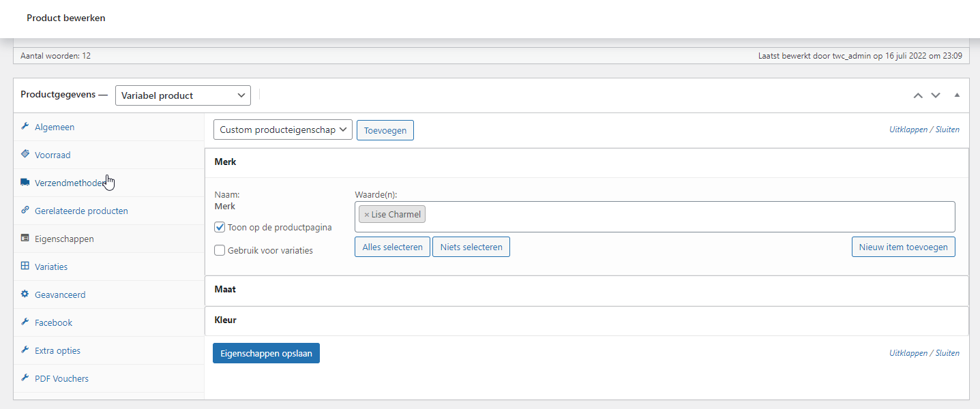The width and height of the screenshot is (980, 409).
Task: Click the wrench icon beside Algemeen
Action: click(25, 127)
